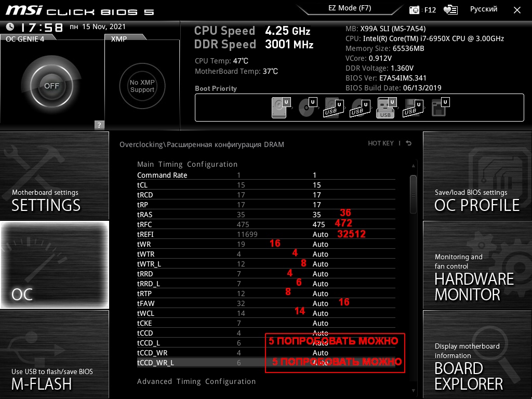Open the favorites heart icon
The width and height of the screenshot is (532, 399).
(x=450, y=10)
